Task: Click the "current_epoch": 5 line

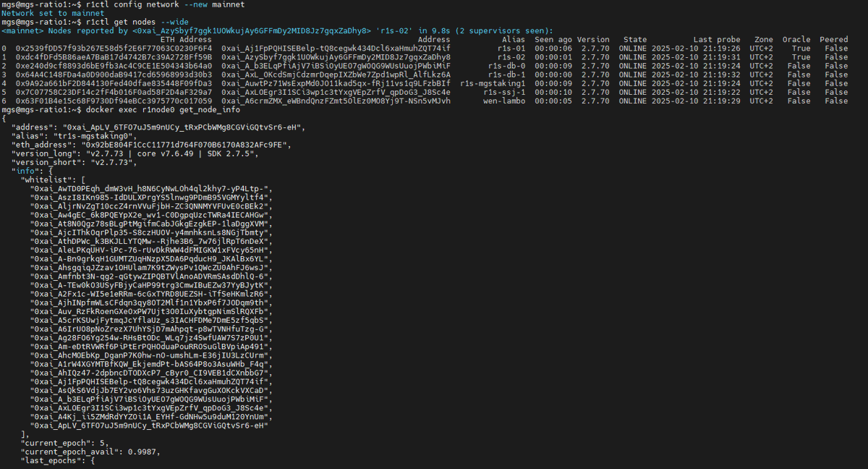Action: (66, 442)
